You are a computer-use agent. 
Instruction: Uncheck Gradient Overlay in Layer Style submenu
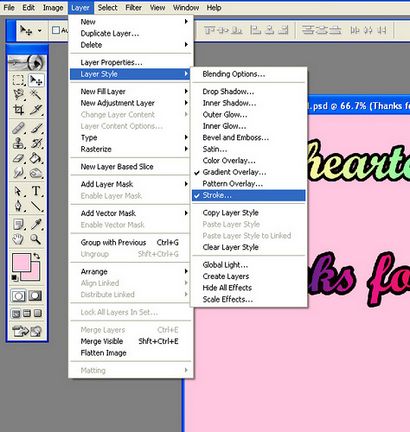[x=249, y=172]
